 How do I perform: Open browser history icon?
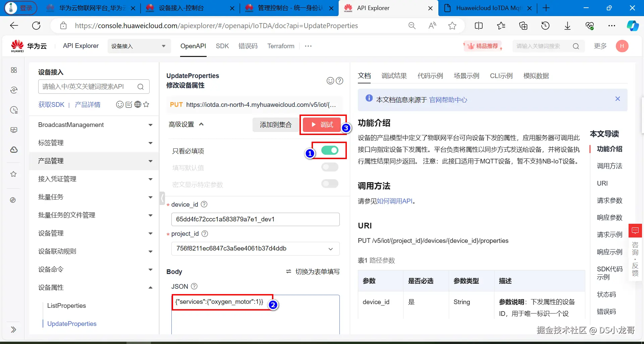tap(545, 25)
